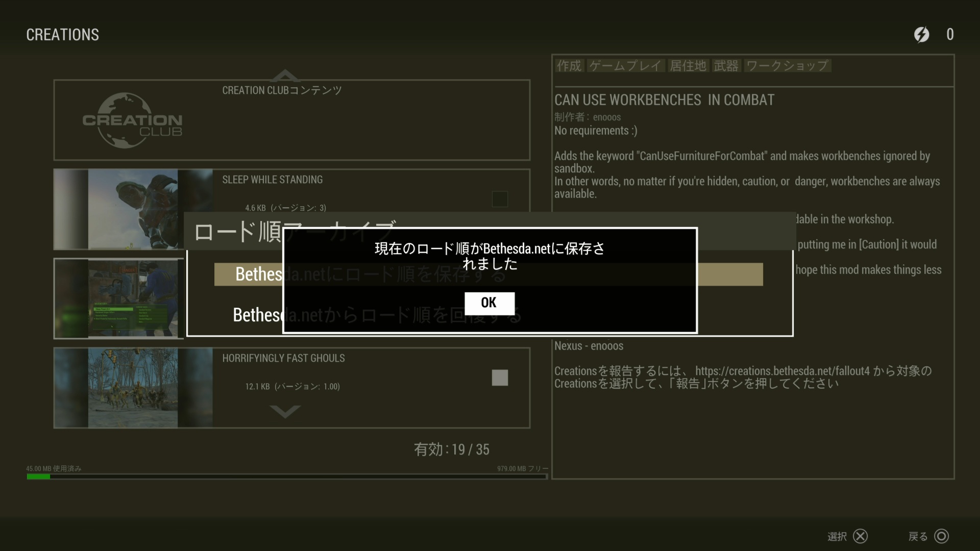The height and width of the screenshot is (551, 980).
Task: Select the ゲームプレイ category tag
Action: pos(625,66)
